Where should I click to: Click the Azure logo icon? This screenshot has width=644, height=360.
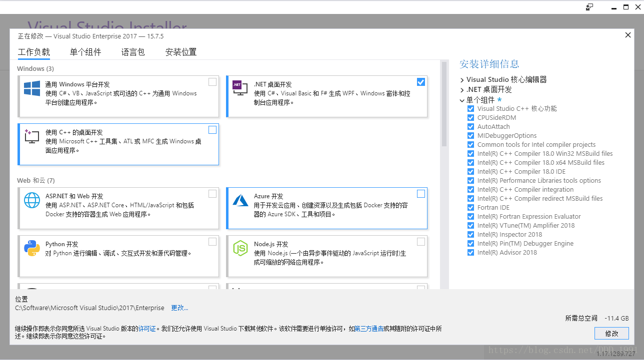point(240,200)
